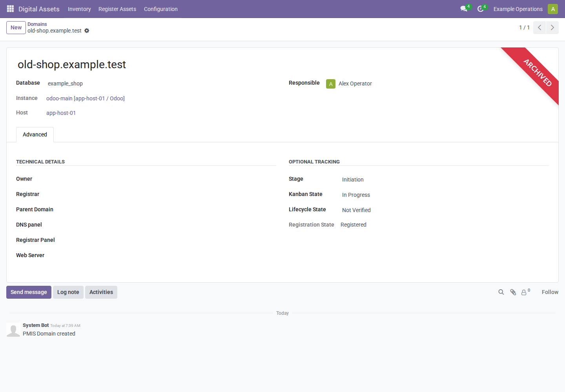
Task: Click the Stage value Initiation
Action: click(x=353, y=180)
